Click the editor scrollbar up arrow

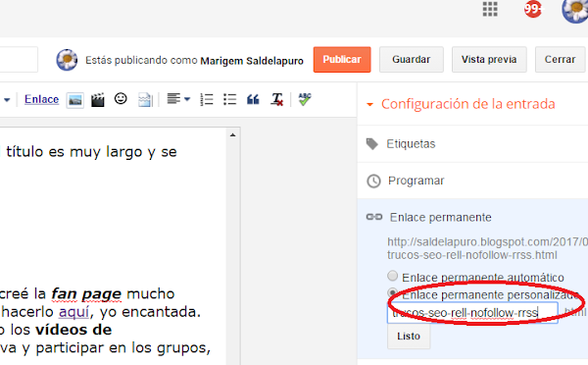pos(233,134)
